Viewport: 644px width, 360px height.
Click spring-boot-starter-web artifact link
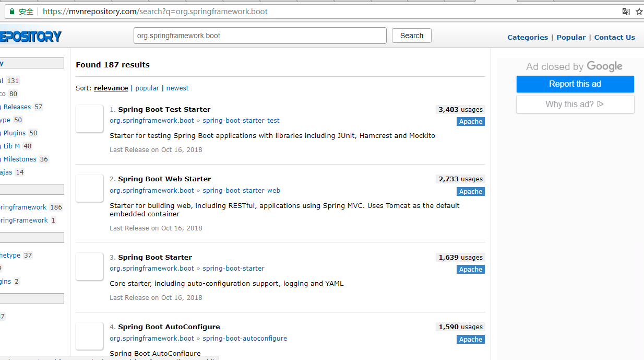(241, 191)
